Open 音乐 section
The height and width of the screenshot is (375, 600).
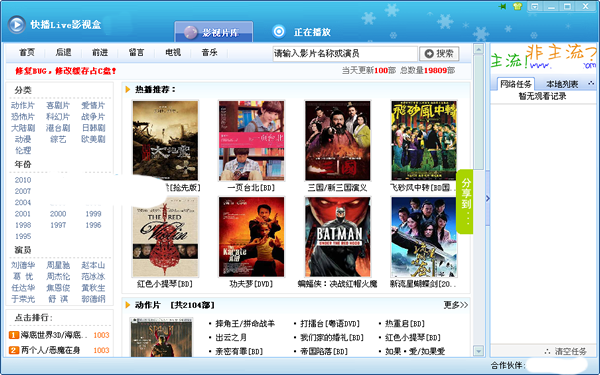[x=209, y=52]
